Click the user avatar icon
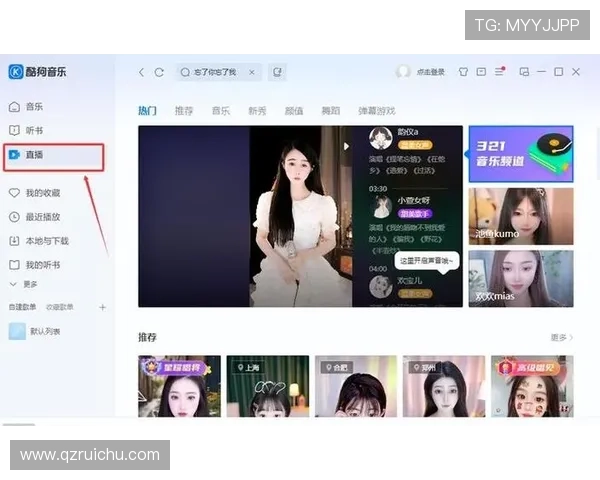600x480 pixels. 403,72
